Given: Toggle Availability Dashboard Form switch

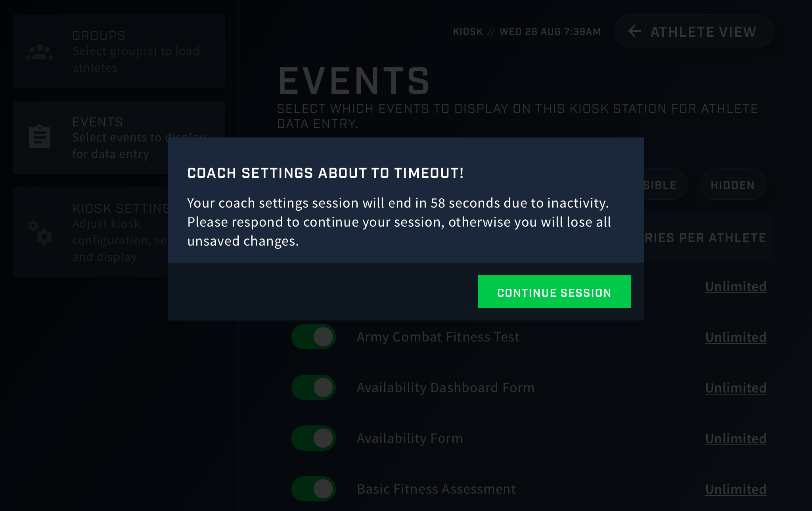Looking at the screenshot, I should (314, 387).
